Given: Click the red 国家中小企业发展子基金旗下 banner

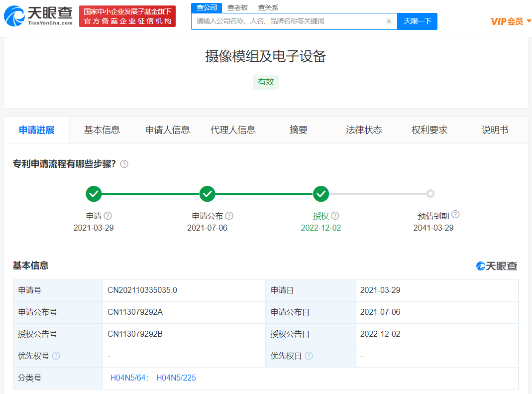Looking at the screenshot, I should pyautogui.click(x=127, y=16).
